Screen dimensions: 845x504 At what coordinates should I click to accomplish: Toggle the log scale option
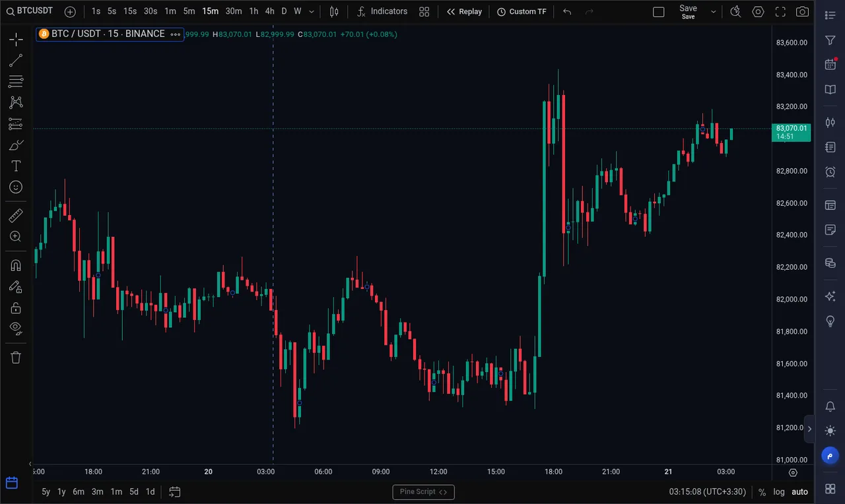pos(780,492)
